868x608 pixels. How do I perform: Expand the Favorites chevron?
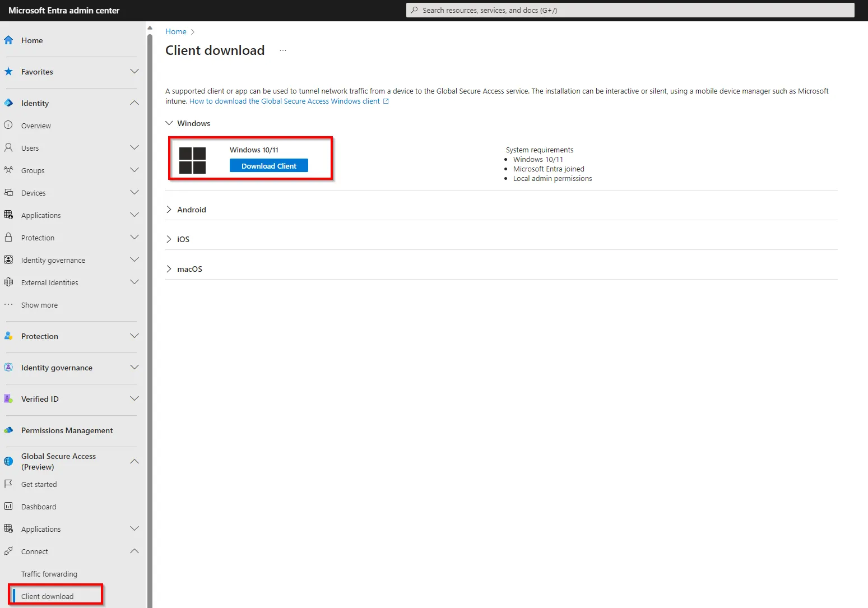[x=134, y=72]
